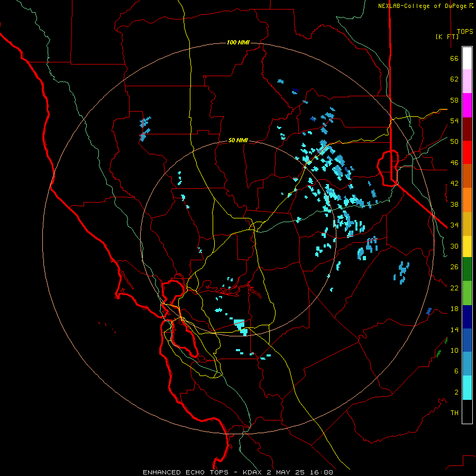Click the orange 42 kft legend swatch

(x=467, y=200)
